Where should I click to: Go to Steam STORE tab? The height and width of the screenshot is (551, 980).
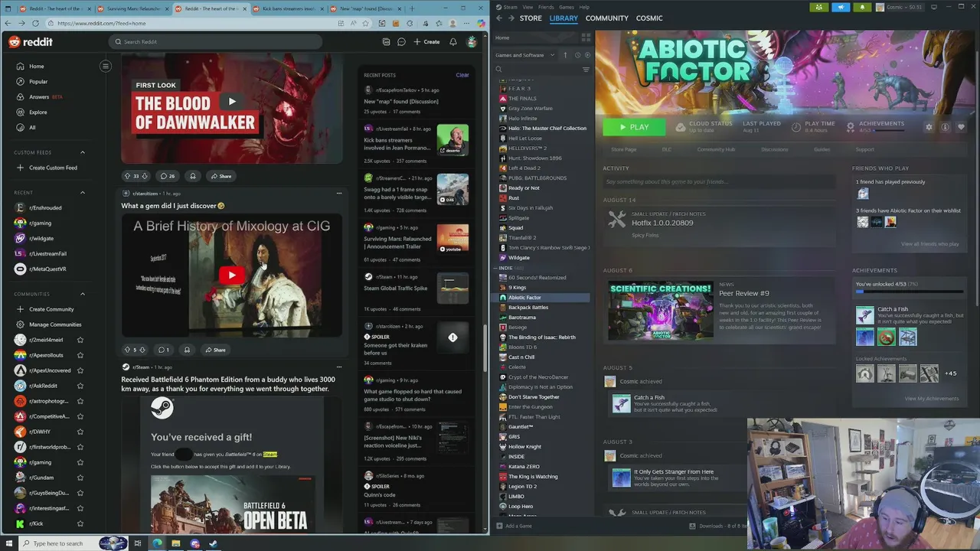pyautogui.click(x=531, y=18)
